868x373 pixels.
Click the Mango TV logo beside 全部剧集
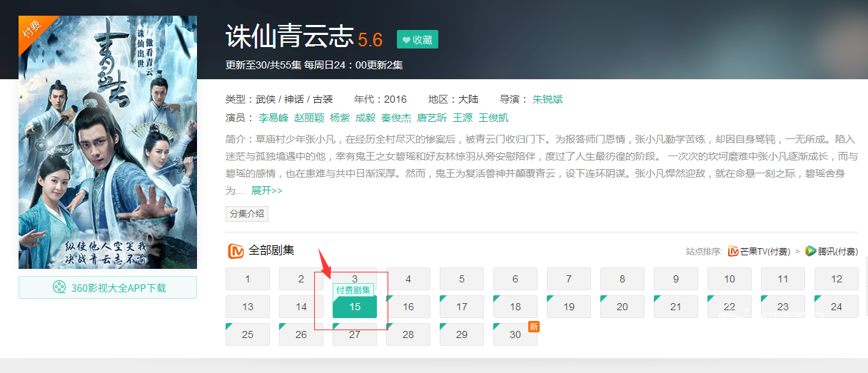pyautogui.click(x=236, y=251)
